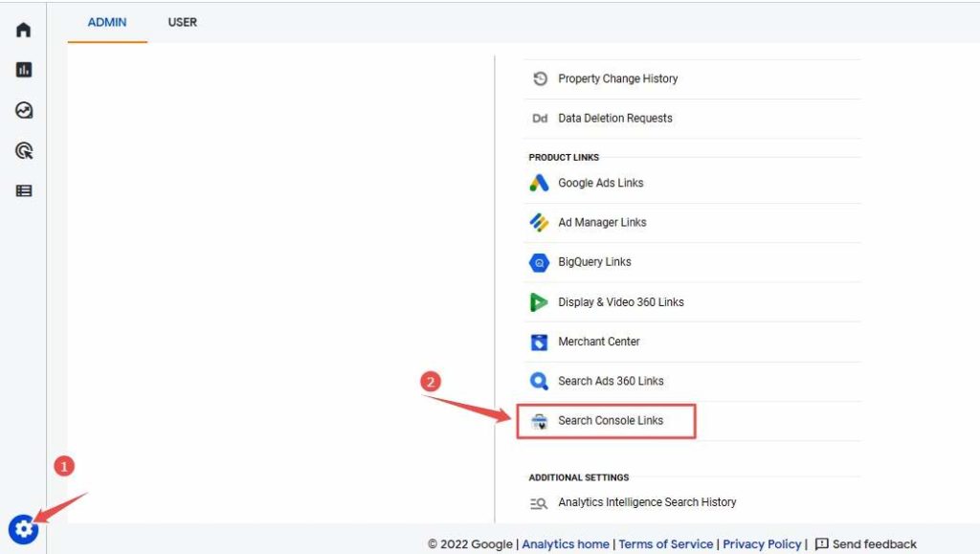Click the Ad Manager logo icon
Image resolution: width=980 pixels, height=554 pixels.
(539, 222)
